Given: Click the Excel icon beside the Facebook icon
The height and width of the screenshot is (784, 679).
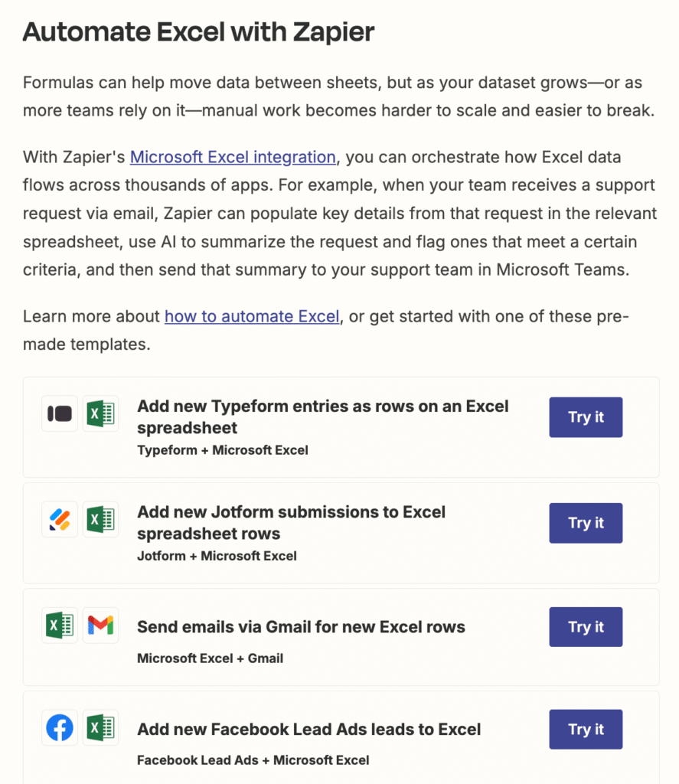Looking at the screenshot, I should pos(100,727).
